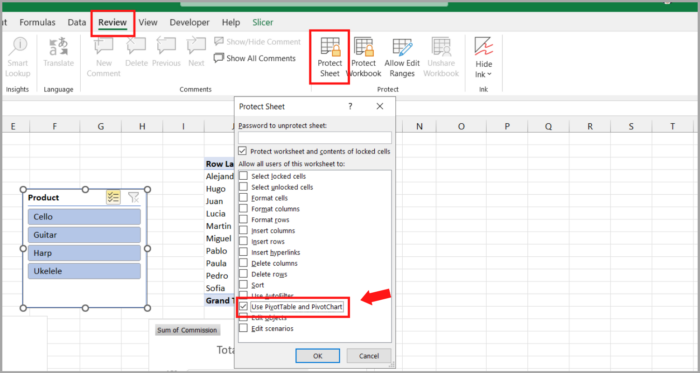
Task: Select column P header
Action: point(507,127)
